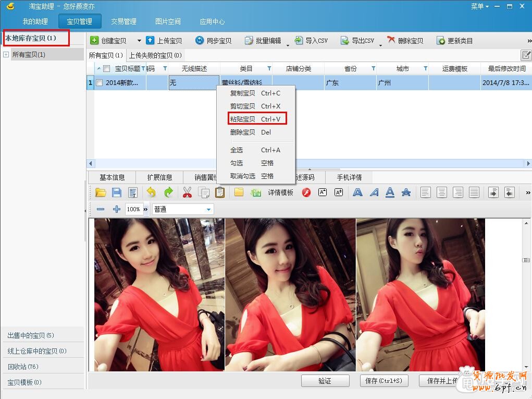This screenshot has width=532, height=399.
Task: Click the 保存并上传 button
Action: tap(439, 381)
